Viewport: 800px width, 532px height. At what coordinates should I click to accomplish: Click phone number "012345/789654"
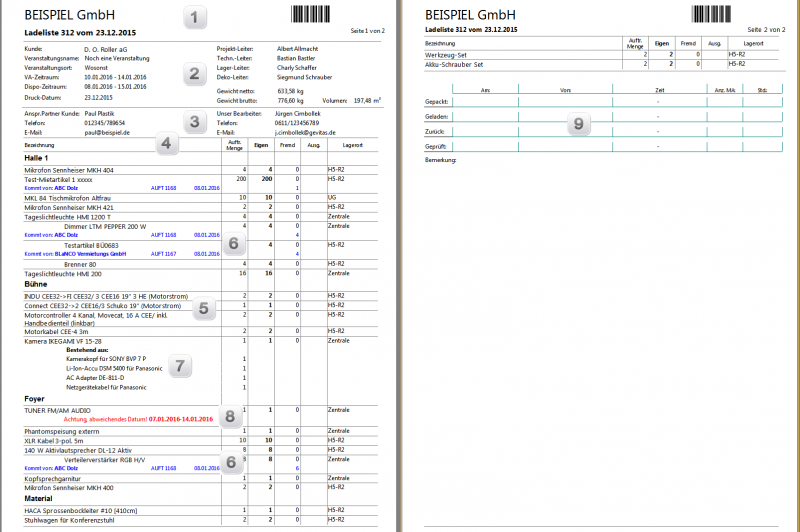click(x=105, y=123)
